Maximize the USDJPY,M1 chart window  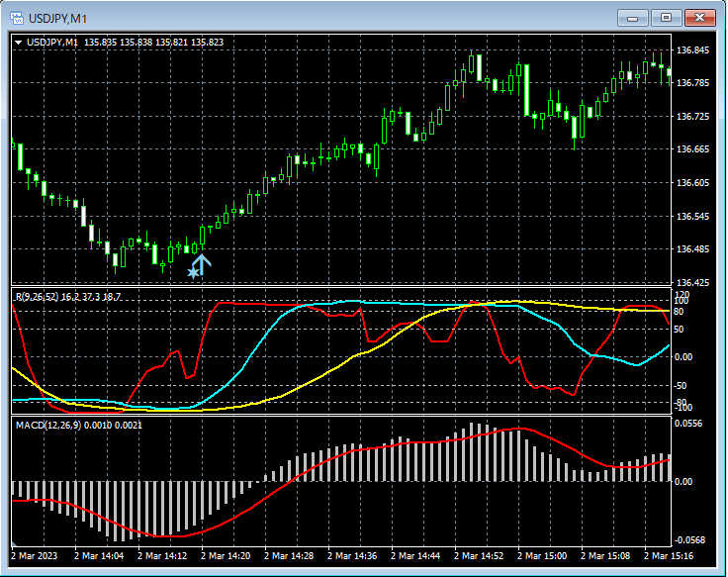click(x=666, y=18)
